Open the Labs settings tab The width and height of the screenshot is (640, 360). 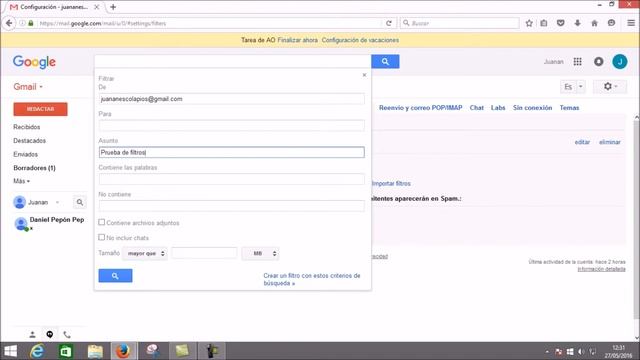(498, 108)
